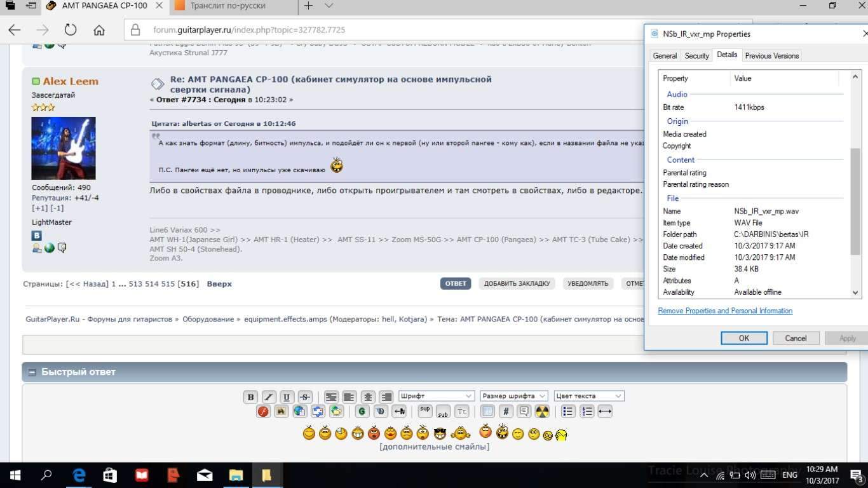Screen dimensions: 868x488
Task: Open the Размер шрифта size dropdown
Action: (x=513, y=396)
